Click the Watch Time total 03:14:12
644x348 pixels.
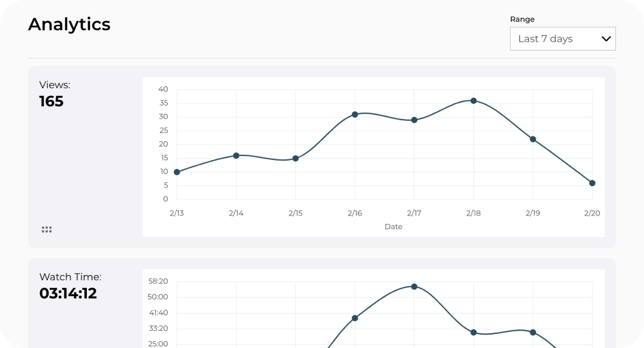[x=68, y=294]
